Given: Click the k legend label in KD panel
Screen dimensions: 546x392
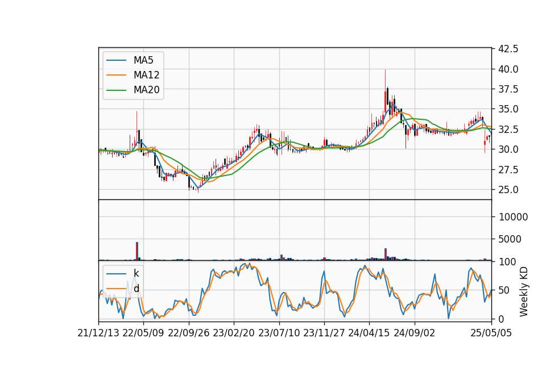Looking at the screenshot, I should click(x=136, y=273).
